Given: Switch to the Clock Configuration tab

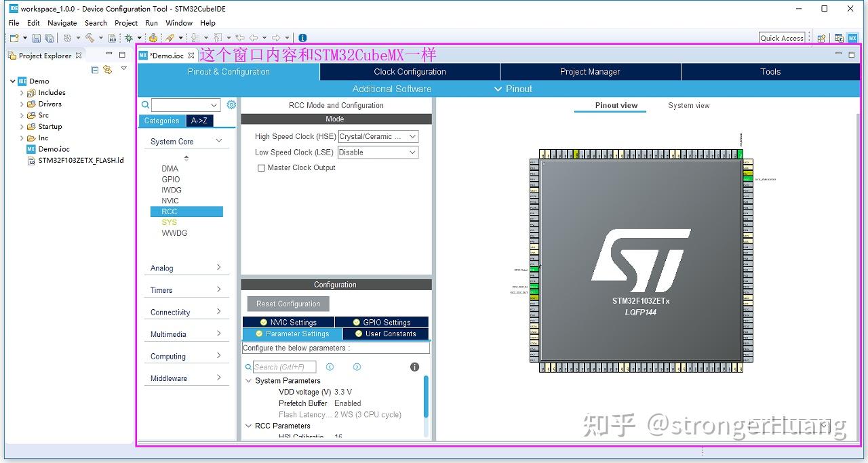Looking at the screenshot, I should (408, 71).
